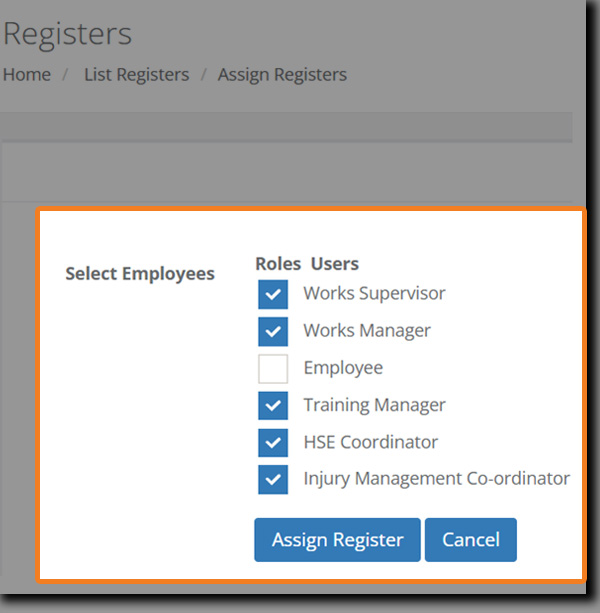Click the HSE Coordinator label text
This screenshot has height=613, width=600.
point(370,442)
